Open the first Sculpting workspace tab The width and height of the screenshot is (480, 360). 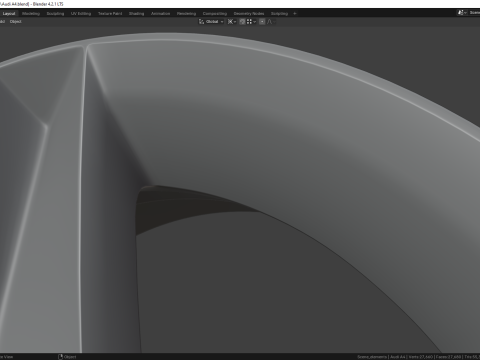(x=55, y=14)
